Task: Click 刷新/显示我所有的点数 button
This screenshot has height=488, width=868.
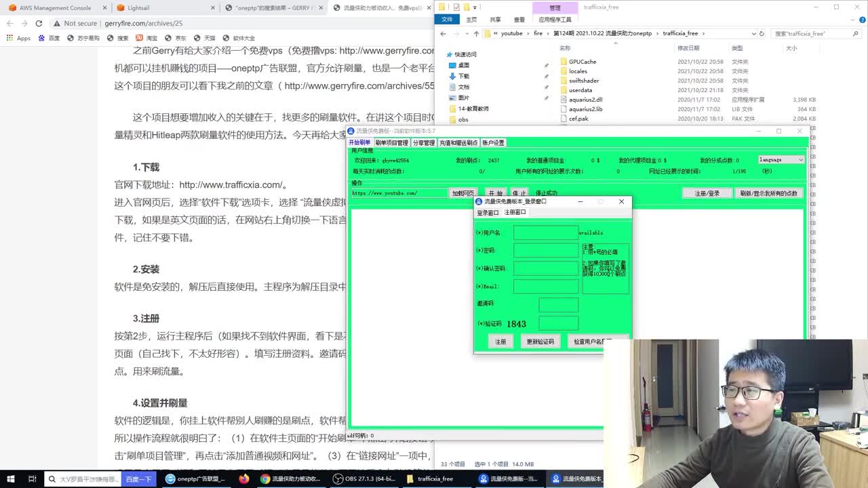Action: tap(769, 193)
